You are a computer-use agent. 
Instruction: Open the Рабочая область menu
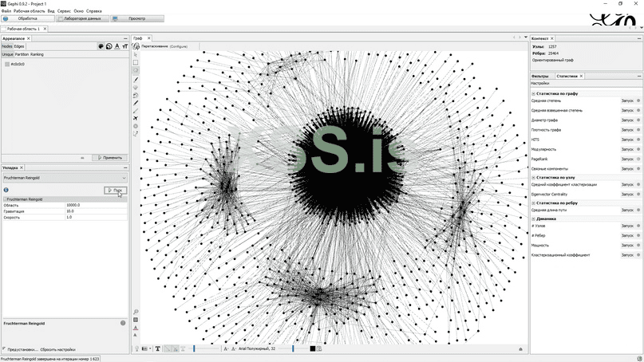tap(30, 11)
